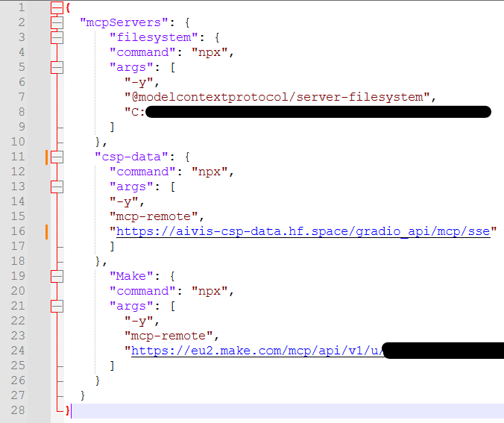Select line number 8 in gutter

pyautogui.click(x=21, y=112)
